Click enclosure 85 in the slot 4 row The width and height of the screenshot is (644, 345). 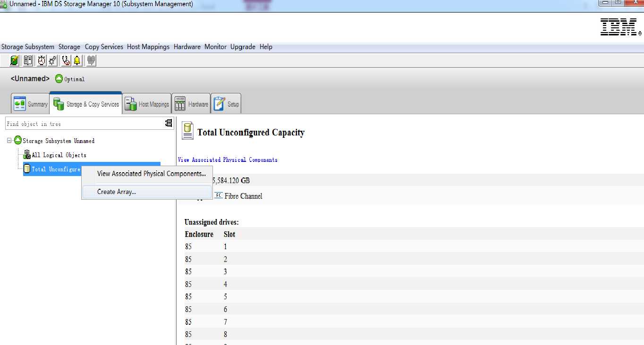188,284
